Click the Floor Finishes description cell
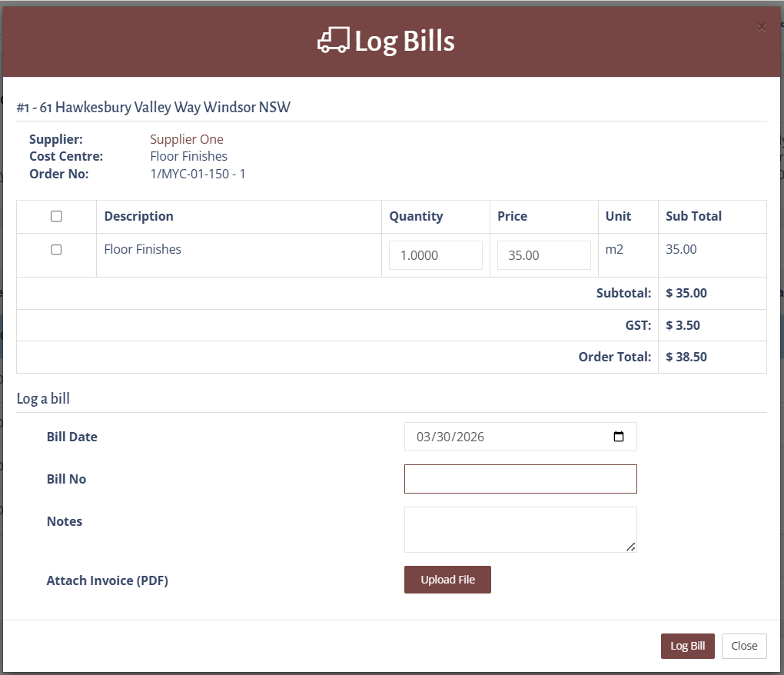The image size is (784, 675). coord(143,249)
